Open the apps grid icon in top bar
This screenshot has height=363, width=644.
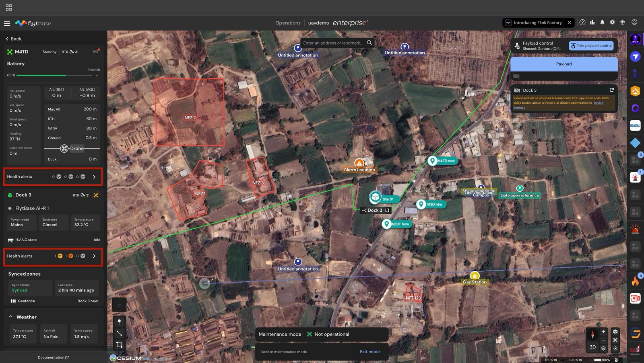9,8
